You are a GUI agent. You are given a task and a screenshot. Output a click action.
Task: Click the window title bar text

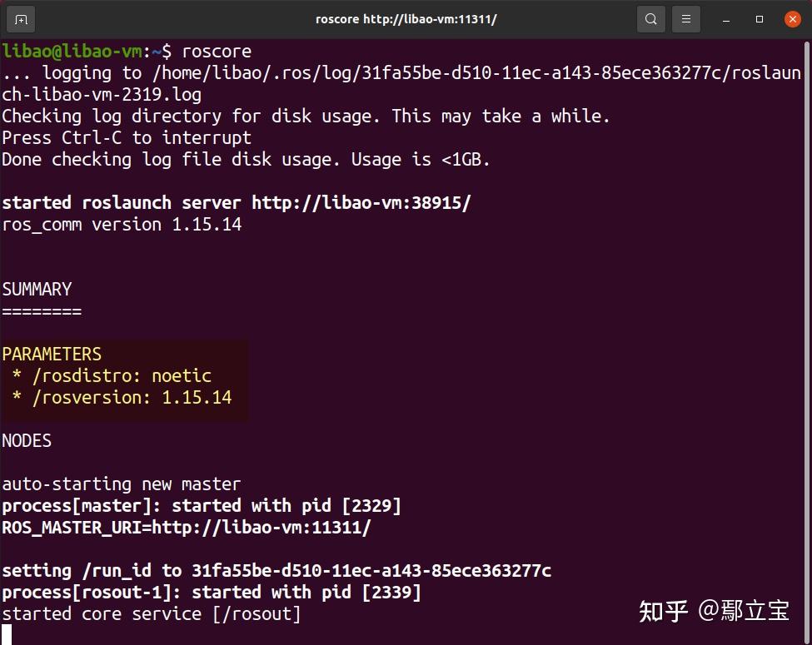[406, 18]
